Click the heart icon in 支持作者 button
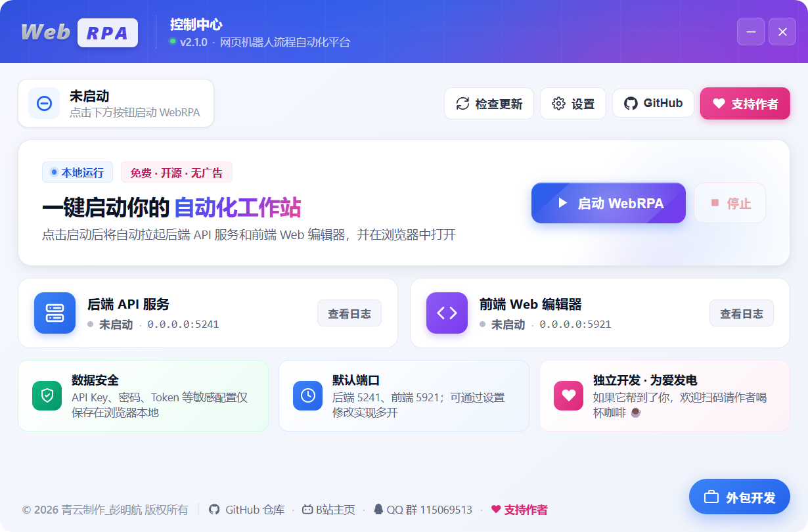Image resolution: width=808 pixels, height=532 pixels. [x=719, y=104]
